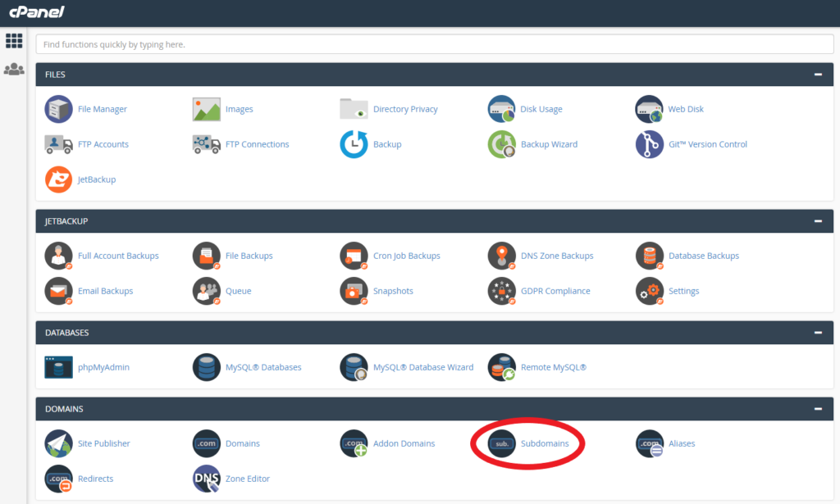The image size is (840, 504).
Task: Open the phpMyAdmin link
Action: click(103, 368)
